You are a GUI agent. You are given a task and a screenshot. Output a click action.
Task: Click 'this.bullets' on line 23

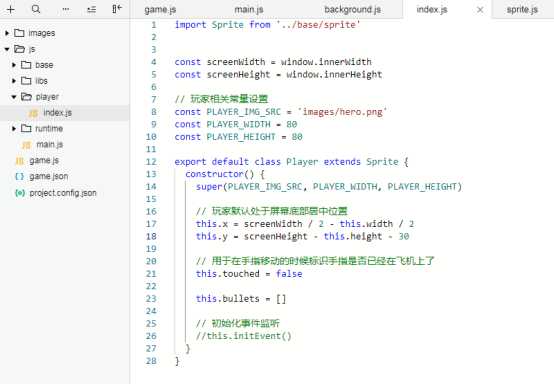(228, 298)
